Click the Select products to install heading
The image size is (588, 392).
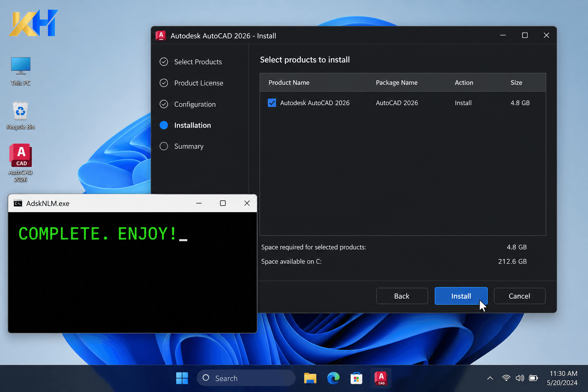[305, 60]
